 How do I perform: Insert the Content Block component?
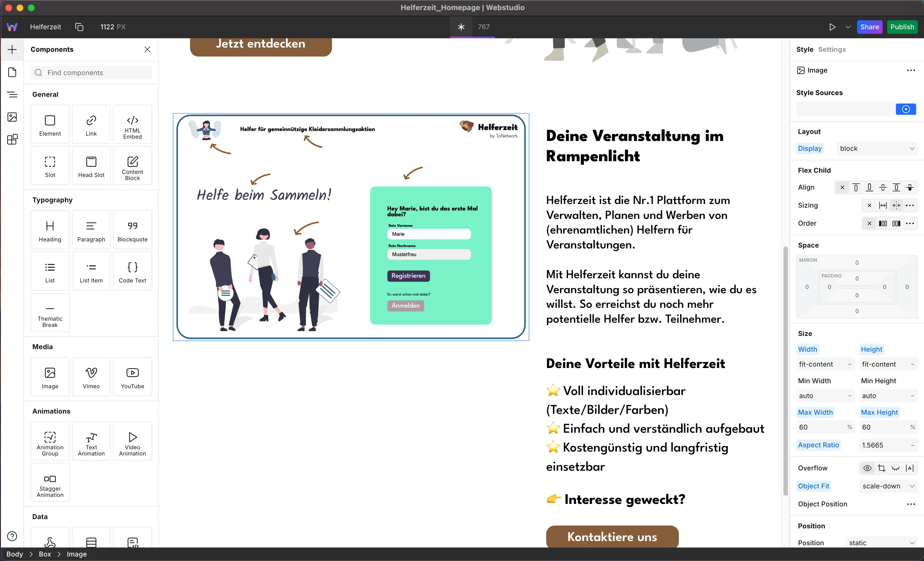[x=132, y=165]
